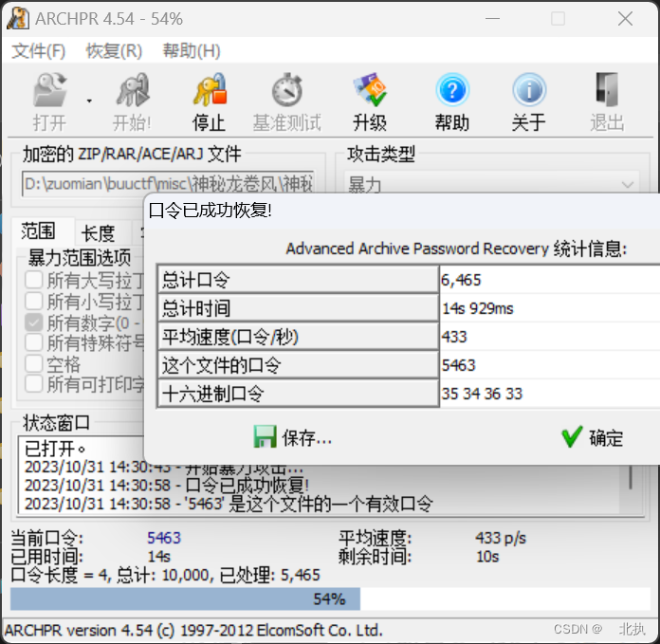
Task: Click the ARCHPR app icon in title bar
Action: click(18, 19)
